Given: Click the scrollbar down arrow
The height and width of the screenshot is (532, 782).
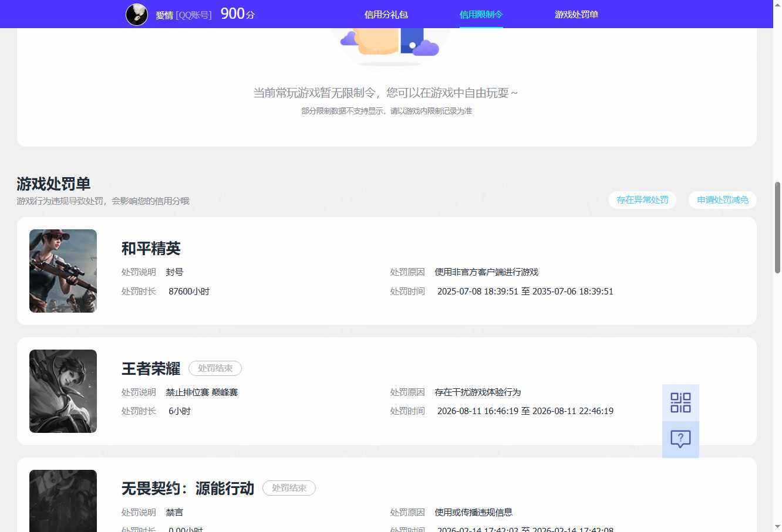Looking at the screenshot, I should (777, 527).
